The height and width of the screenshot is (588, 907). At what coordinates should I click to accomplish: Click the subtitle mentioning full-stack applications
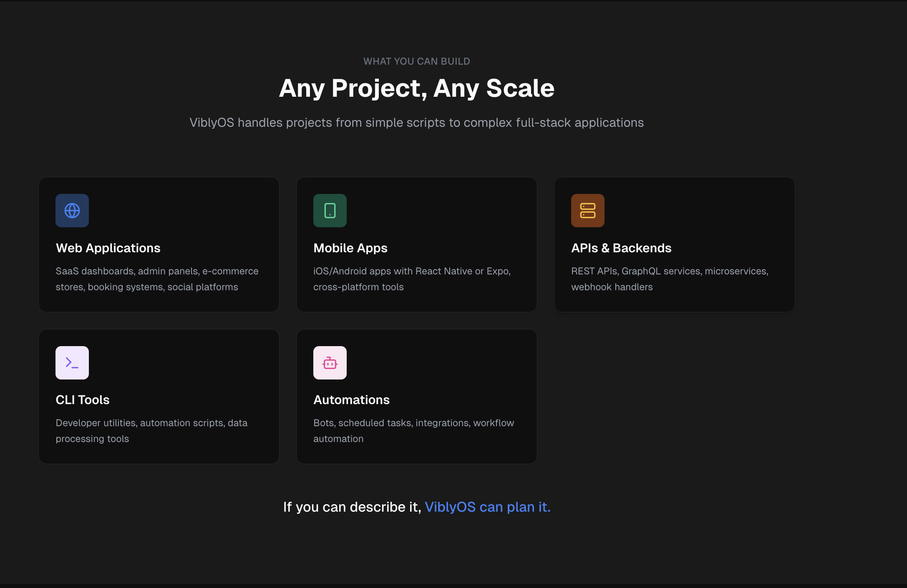416,122
